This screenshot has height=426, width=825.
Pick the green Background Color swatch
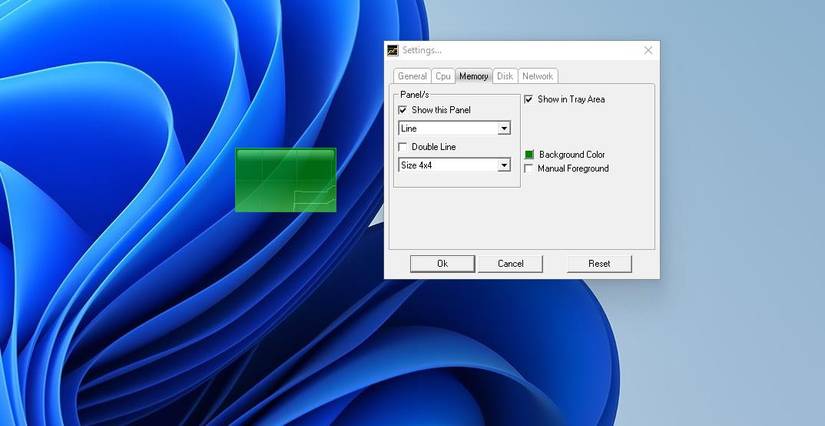coord(529,155)
